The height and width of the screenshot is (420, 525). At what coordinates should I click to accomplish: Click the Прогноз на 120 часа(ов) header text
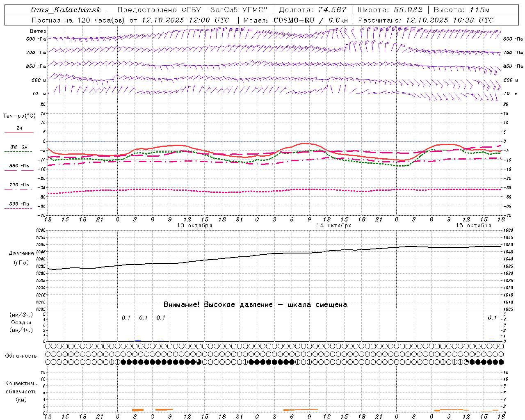click(79, 20)
